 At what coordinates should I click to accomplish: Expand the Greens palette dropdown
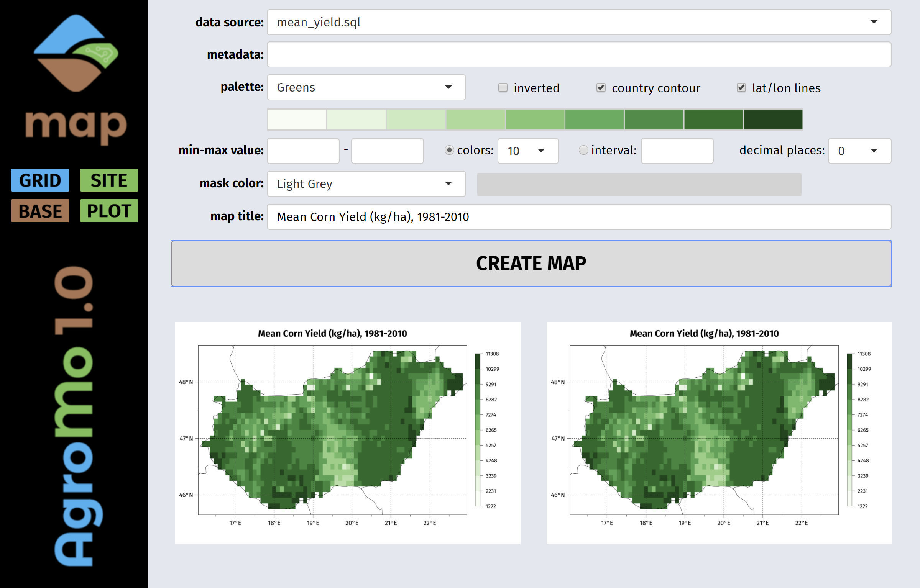(x=366, y=87)
